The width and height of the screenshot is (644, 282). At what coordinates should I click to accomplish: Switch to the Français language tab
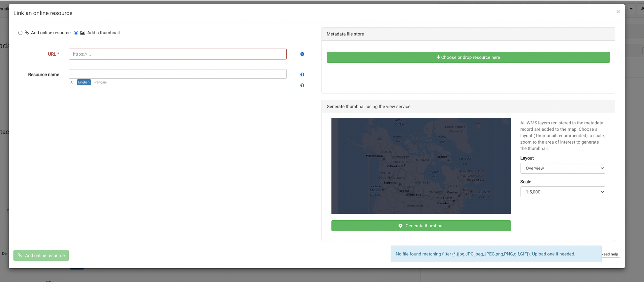100,82
